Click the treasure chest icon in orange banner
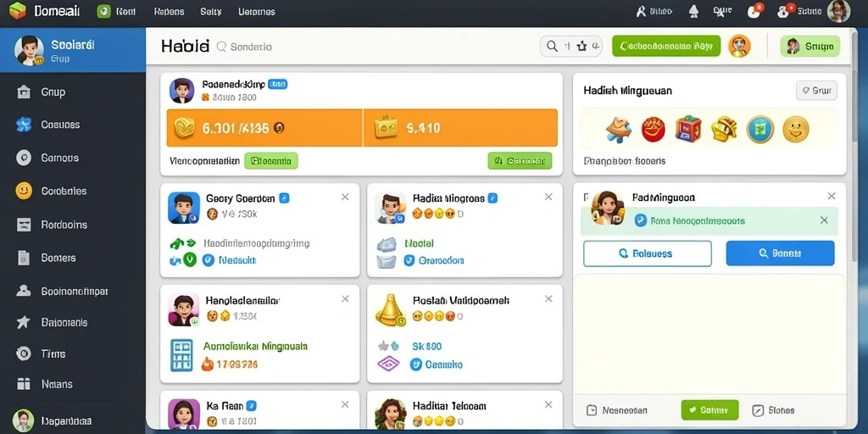 (x=387, y=127)
